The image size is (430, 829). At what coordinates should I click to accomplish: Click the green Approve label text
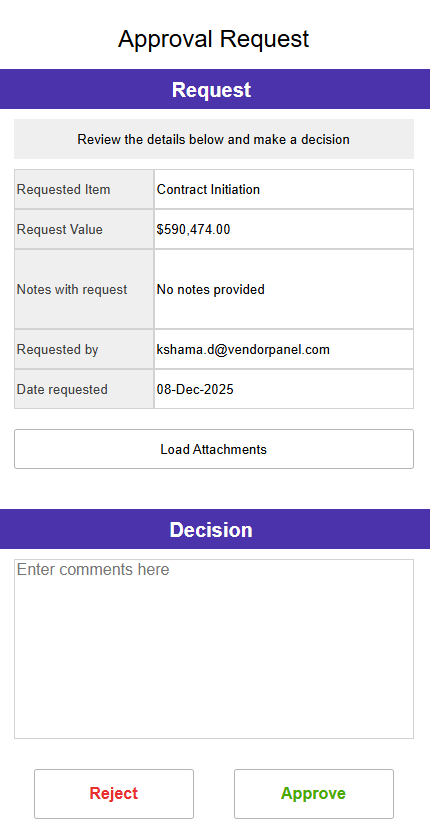click(x=314, y=794)
